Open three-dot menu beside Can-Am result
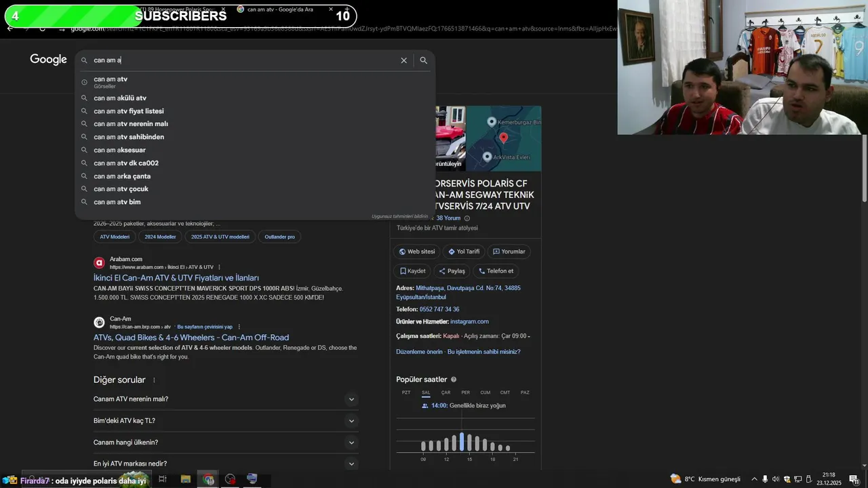Screen dimensions: 868x488 click(x=239, y=327)
